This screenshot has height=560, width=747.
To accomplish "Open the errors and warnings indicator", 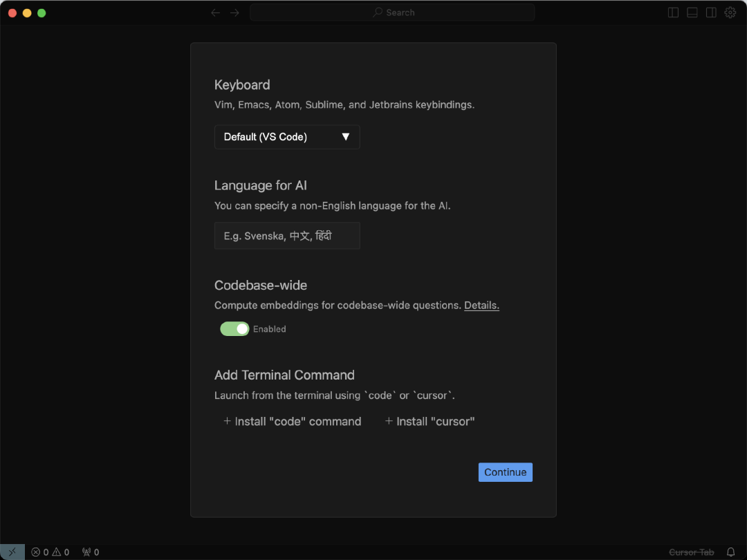I will [x=50, y=552].
